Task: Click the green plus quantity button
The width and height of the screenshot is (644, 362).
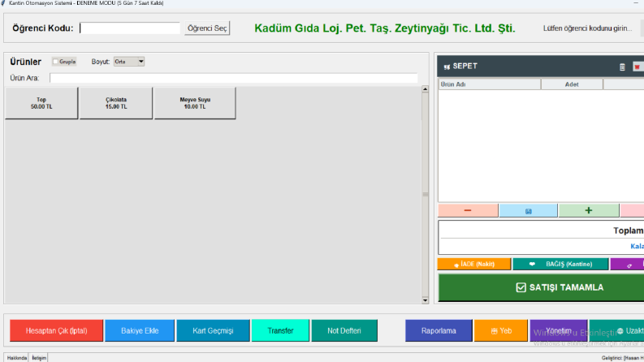Action: [589, 210]
